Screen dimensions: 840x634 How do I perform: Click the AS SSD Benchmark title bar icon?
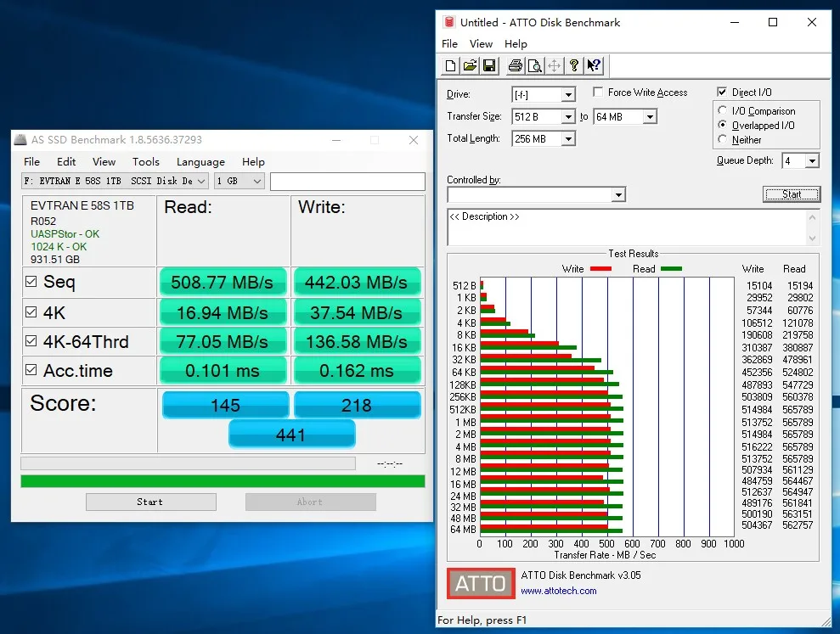[20, 140]
